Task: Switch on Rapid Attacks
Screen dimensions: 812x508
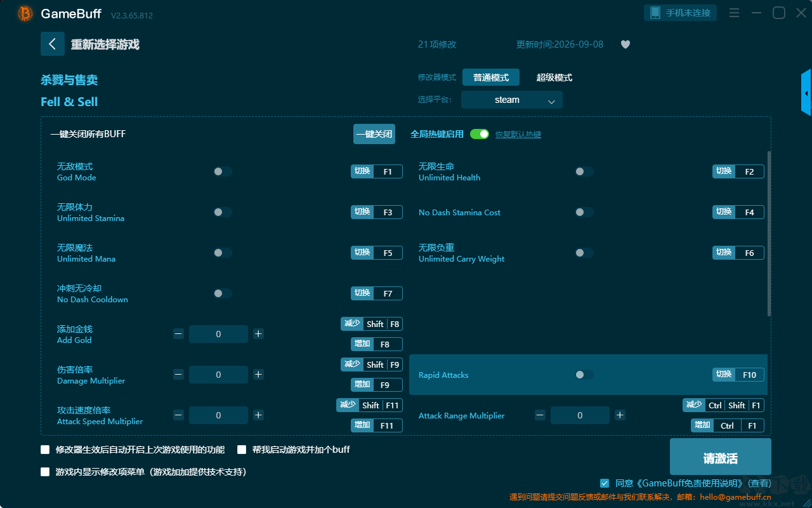Action: point(584,375)
